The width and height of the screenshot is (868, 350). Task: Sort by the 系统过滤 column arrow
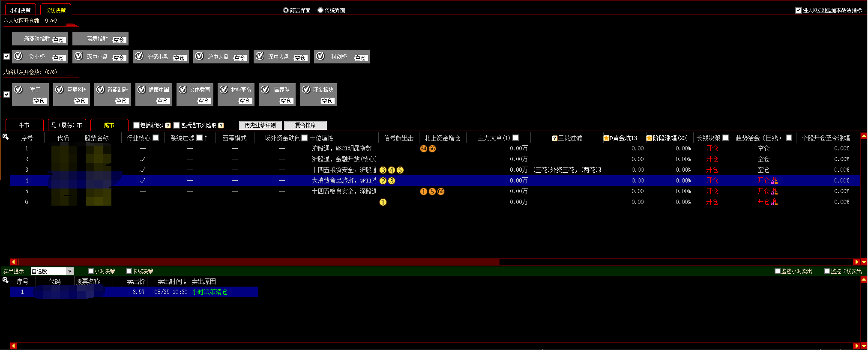pyautogui.click(x=206, y=138)
